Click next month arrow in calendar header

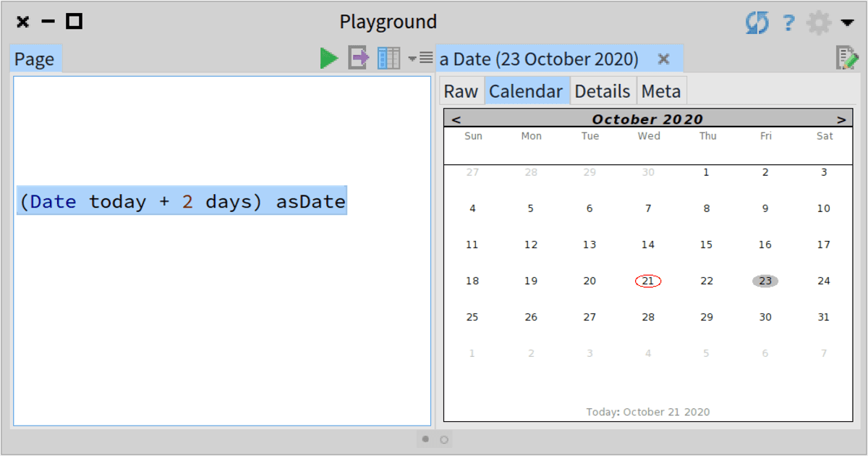point(841,118)
